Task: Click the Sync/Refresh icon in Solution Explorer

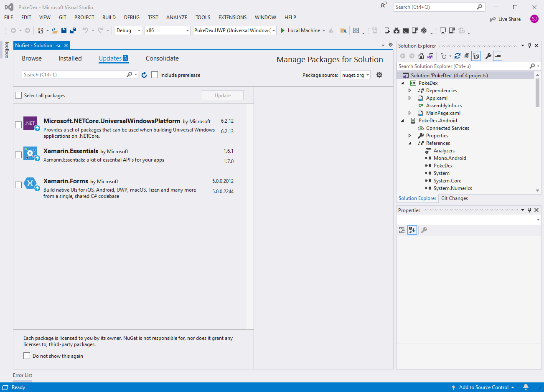Action: click(x=458, y=56)
